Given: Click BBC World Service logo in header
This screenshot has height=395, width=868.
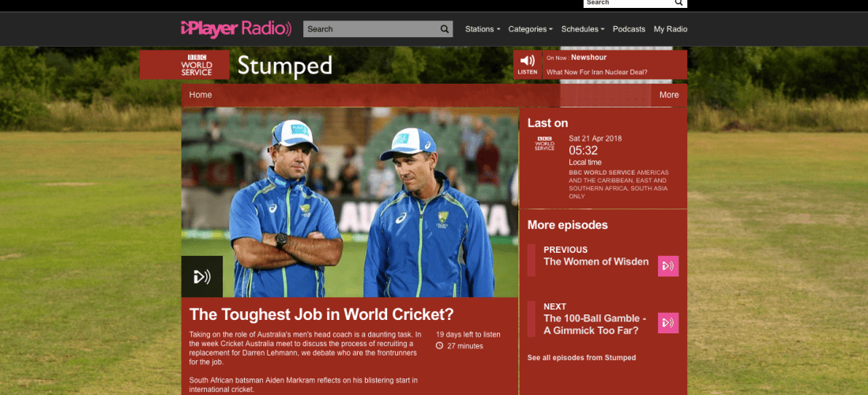Looking at the screenshot, I should click(185, 65).
